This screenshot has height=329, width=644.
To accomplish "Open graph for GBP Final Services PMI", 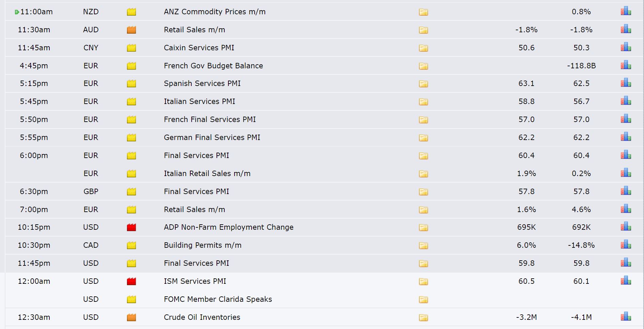I will pos(626,191).
